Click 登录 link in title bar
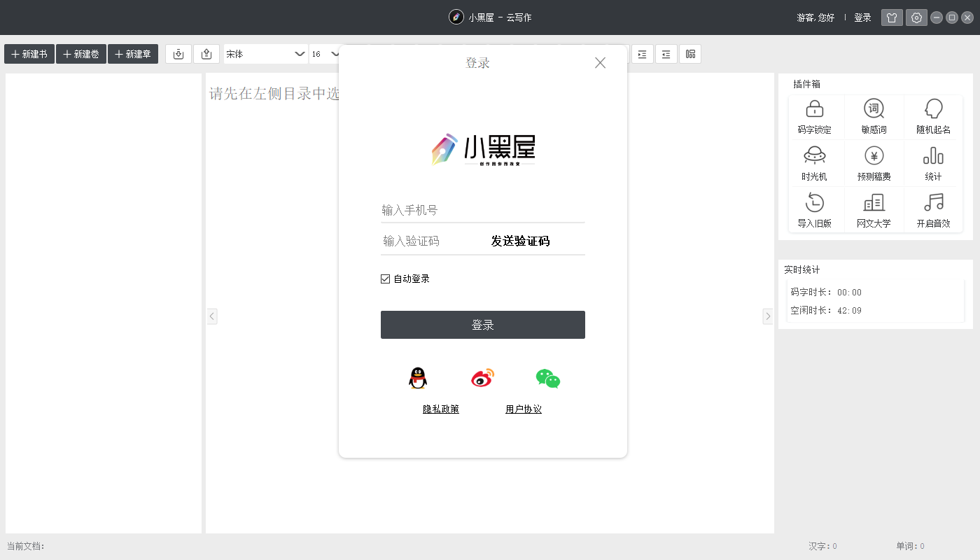The height and width of the screenshot is (560, 980). coord(862,17)
